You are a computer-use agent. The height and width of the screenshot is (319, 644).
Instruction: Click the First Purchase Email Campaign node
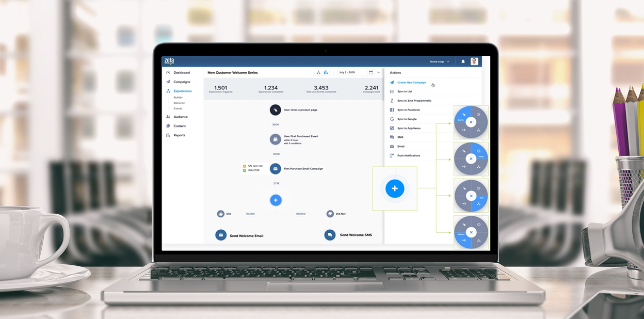(276, 169)
